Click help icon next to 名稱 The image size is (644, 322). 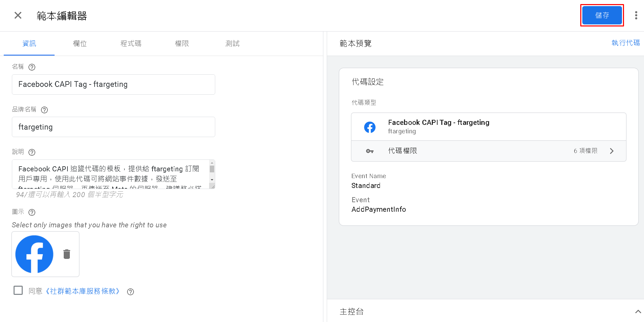point(32,67)
